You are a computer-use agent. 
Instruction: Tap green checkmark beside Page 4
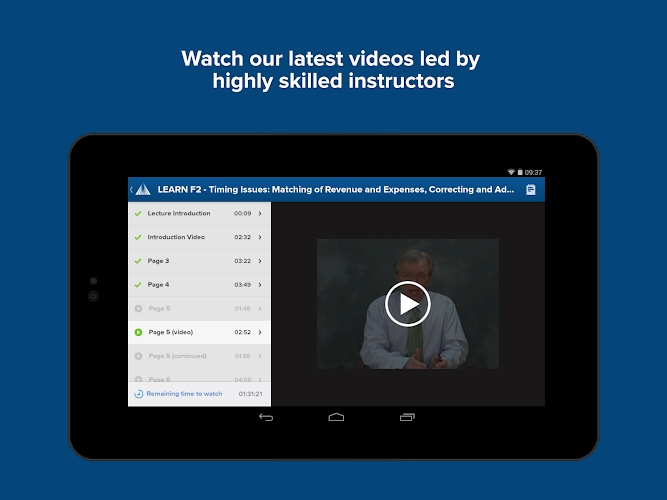(138, 285)
